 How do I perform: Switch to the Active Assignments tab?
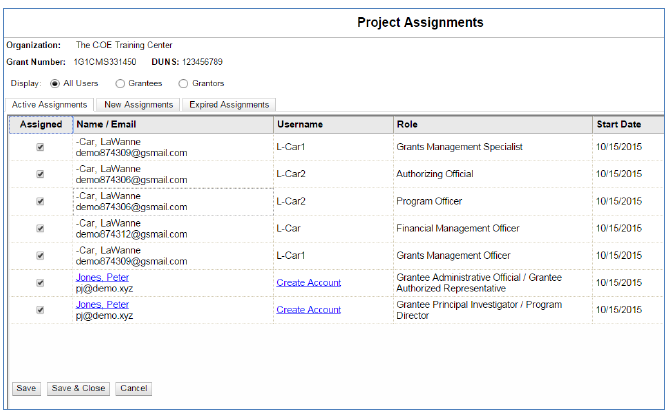click(50, 104)
